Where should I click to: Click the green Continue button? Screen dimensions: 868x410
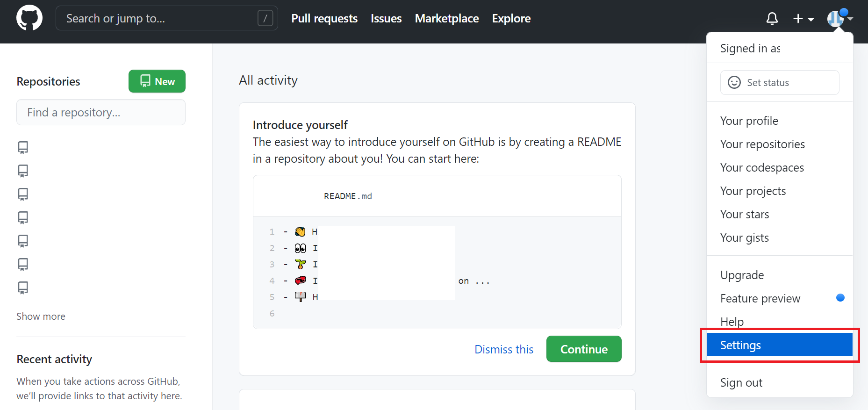pyautogui.click(x=584, y=349)
